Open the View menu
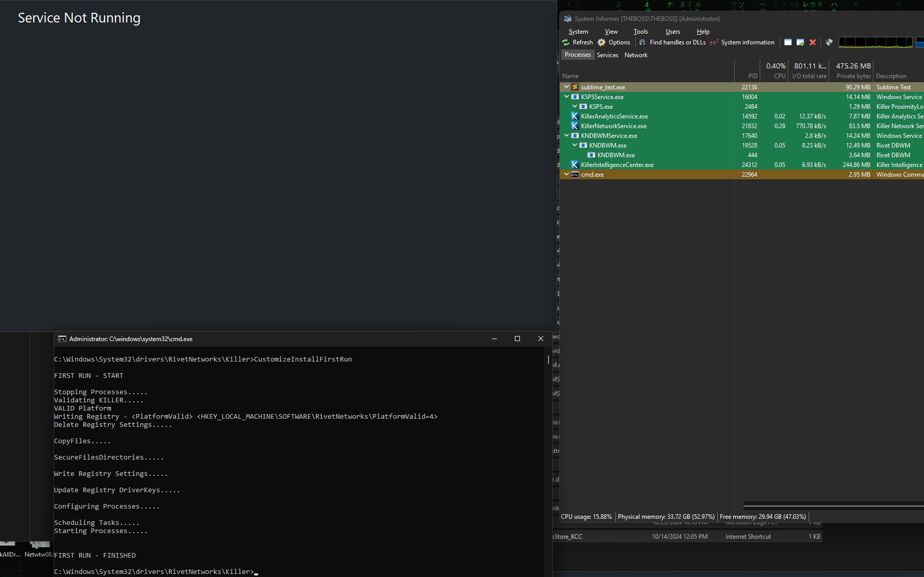The image size is (924, 577). 611,32
